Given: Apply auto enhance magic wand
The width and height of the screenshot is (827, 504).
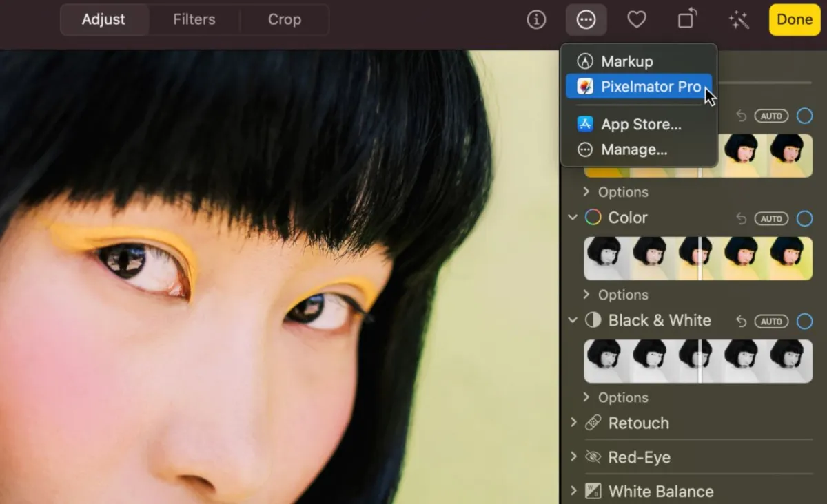Looking at the screenshot, I should (739, 20).
